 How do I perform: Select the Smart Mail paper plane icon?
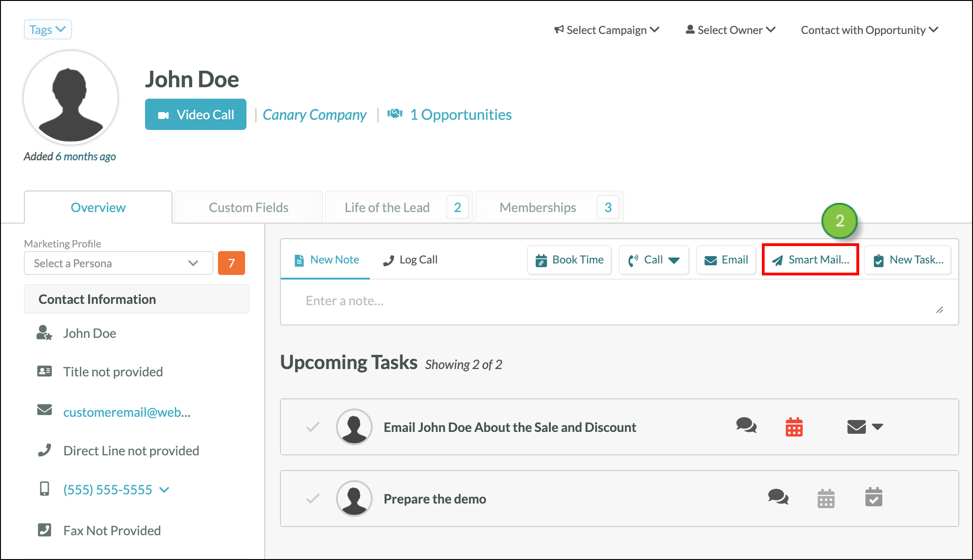(778, 260)
